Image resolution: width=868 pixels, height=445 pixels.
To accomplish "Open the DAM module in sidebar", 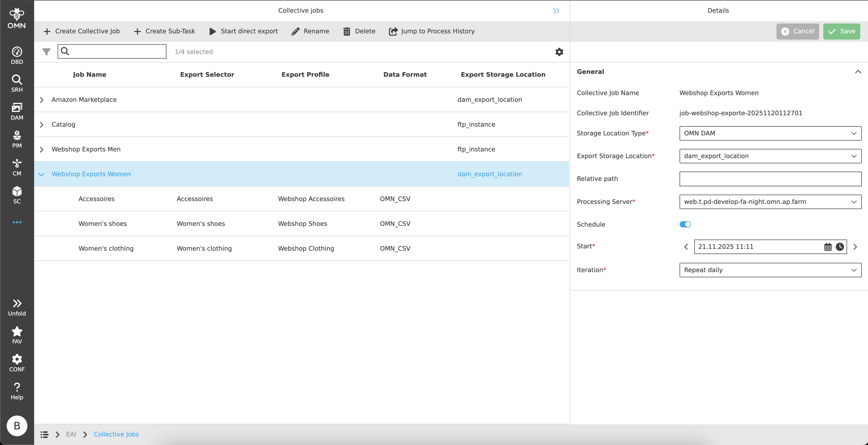I will pyautogui.click(x=17, y=111).
